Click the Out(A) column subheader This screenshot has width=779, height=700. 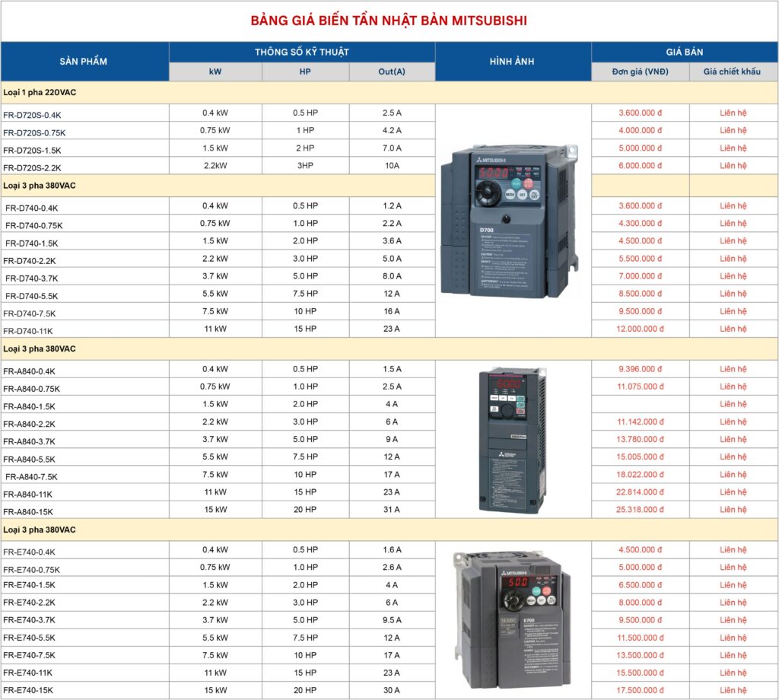tap(392, 72)
